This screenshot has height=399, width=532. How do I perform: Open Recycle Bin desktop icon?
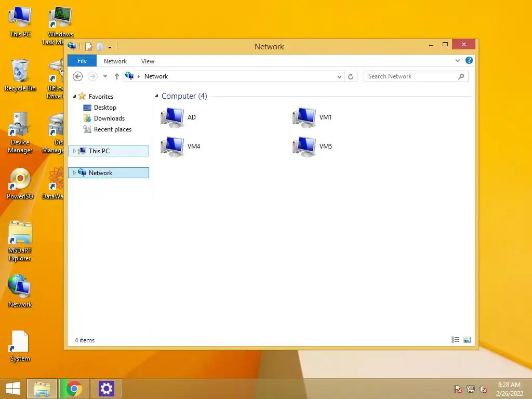tap(20, 75)
